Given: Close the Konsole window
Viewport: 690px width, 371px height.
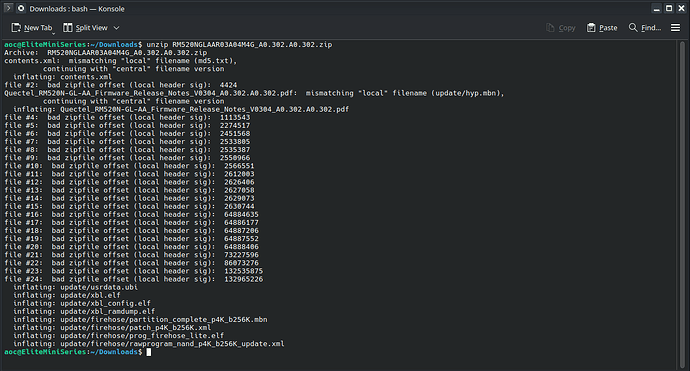Looking at the screenshot, I should click(681, 8).
